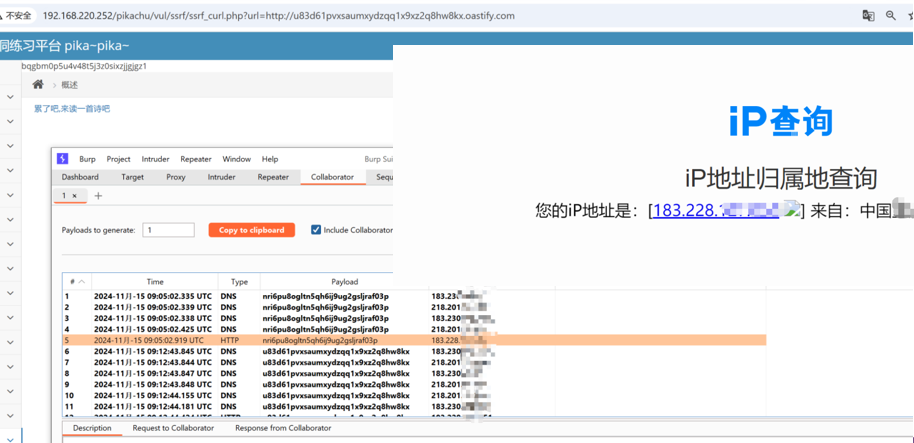Screen dimensions: 914x443
Task: Open the Repeater menu in the menu bar
Action: pyautogui.click(x=196, y=159)
